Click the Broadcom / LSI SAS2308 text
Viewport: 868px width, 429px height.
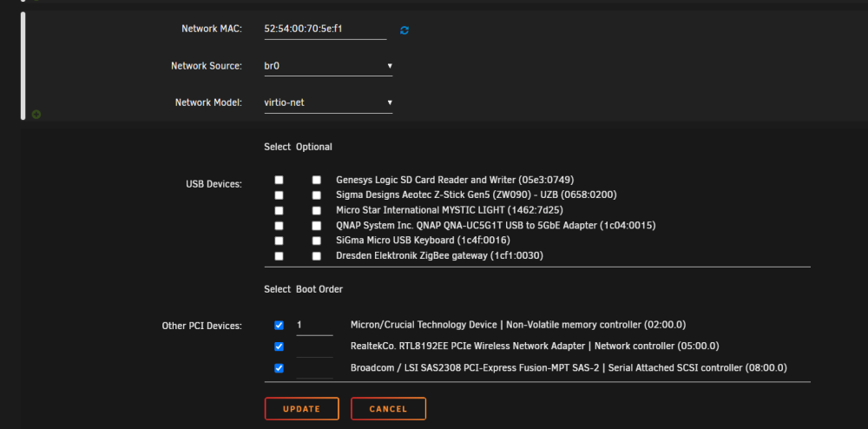click(569, 367)
